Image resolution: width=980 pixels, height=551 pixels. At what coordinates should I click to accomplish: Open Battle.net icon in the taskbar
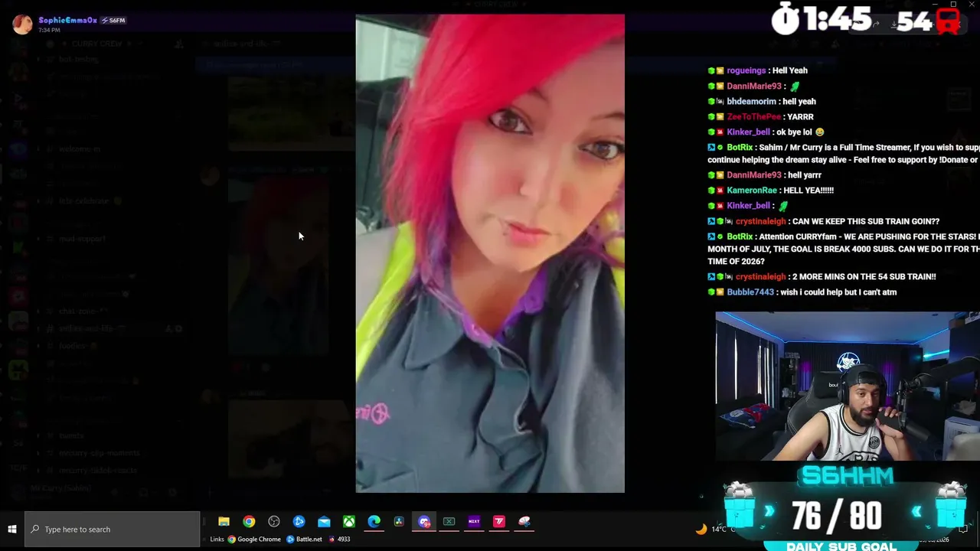(299, 522)
